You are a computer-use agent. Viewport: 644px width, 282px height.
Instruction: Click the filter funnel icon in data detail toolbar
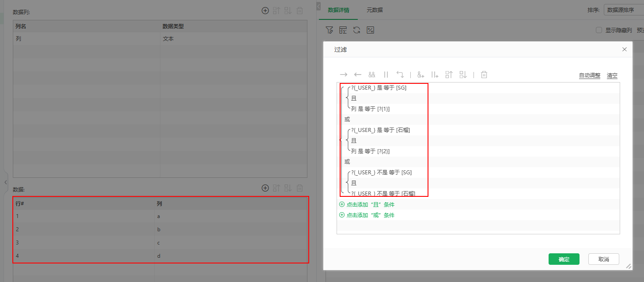329,30
